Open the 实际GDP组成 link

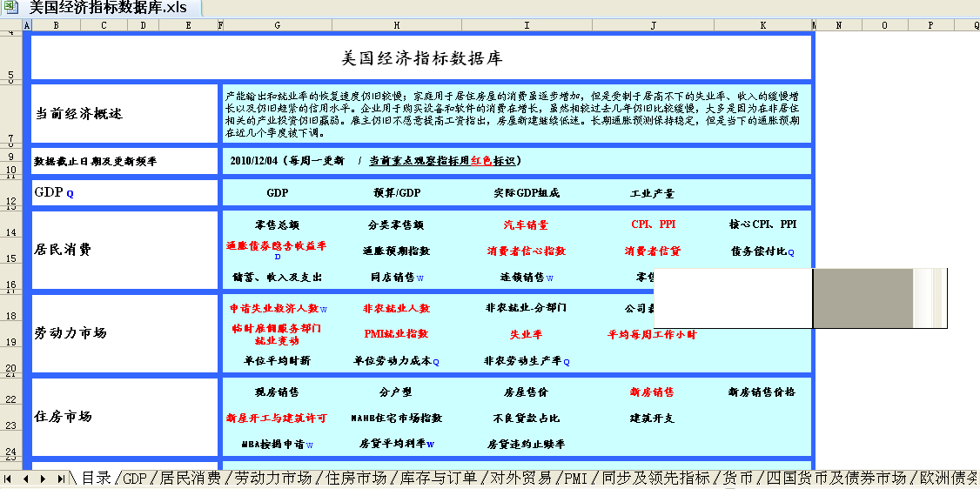tap(527, 193)
